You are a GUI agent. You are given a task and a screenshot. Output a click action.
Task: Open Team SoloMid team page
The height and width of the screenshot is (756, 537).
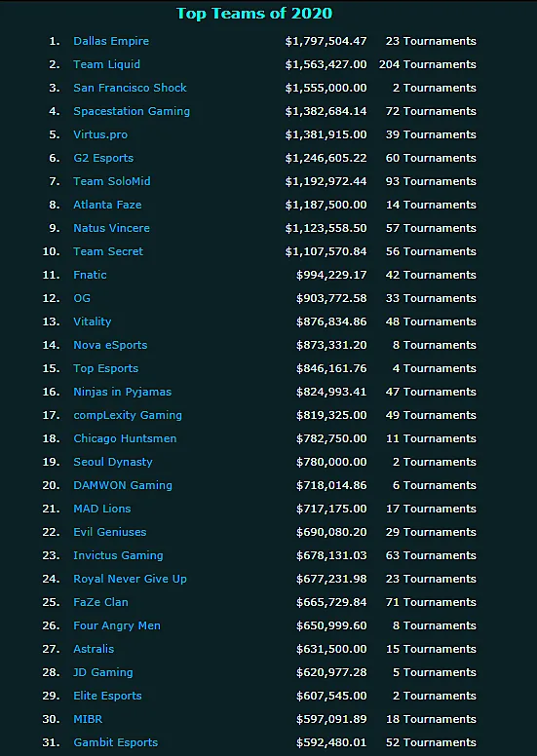pyautogui.click(x=112, y=181)
